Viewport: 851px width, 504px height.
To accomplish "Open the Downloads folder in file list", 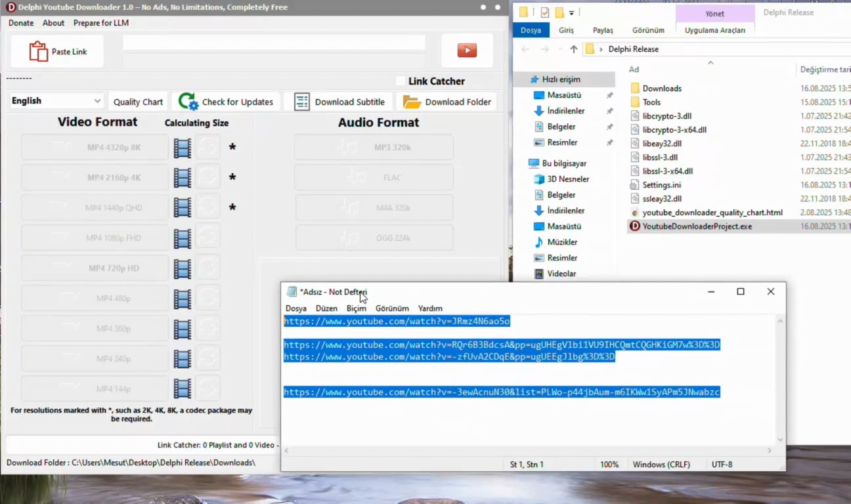I will click(662, 89).
